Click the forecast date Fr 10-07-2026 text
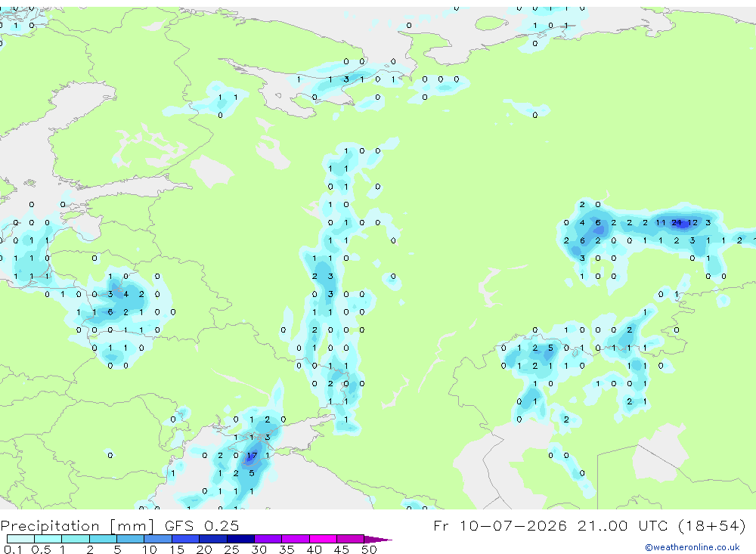 [500, 525]
